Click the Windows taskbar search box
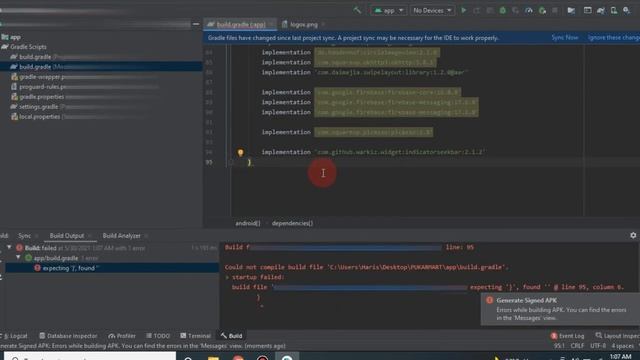 pos(90,356)
